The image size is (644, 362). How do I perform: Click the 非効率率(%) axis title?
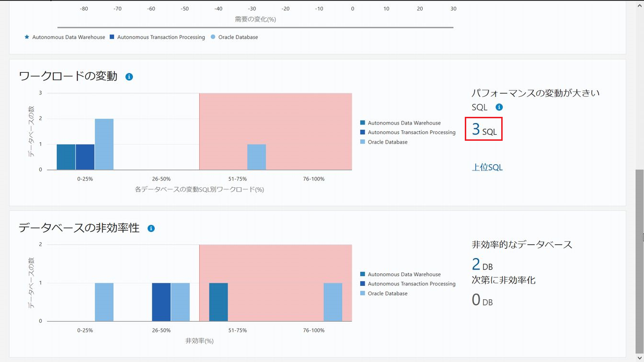tap(199, 341)
